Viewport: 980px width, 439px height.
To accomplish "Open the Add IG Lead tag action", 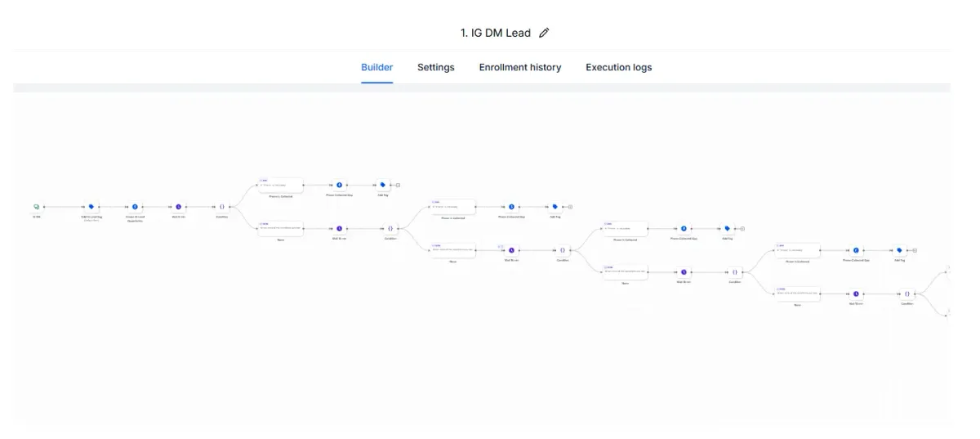I will tap(91, 207).
